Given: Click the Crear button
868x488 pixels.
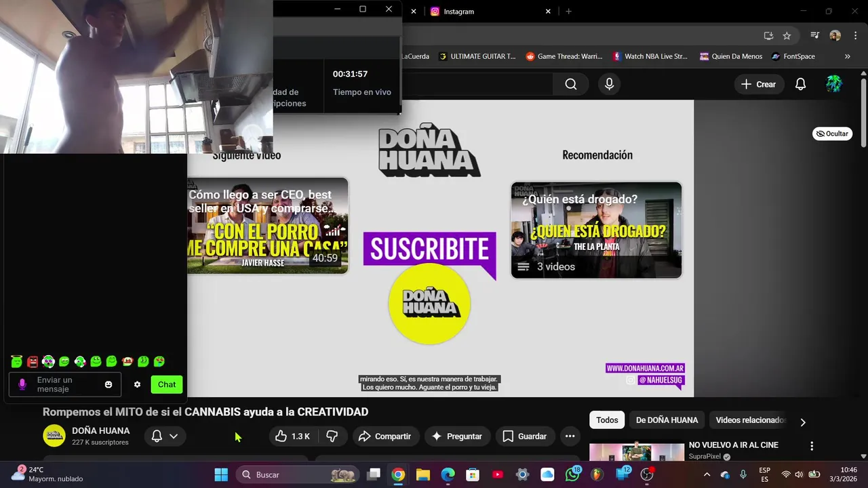Looking at the screenshot, I should coord(758,84).
